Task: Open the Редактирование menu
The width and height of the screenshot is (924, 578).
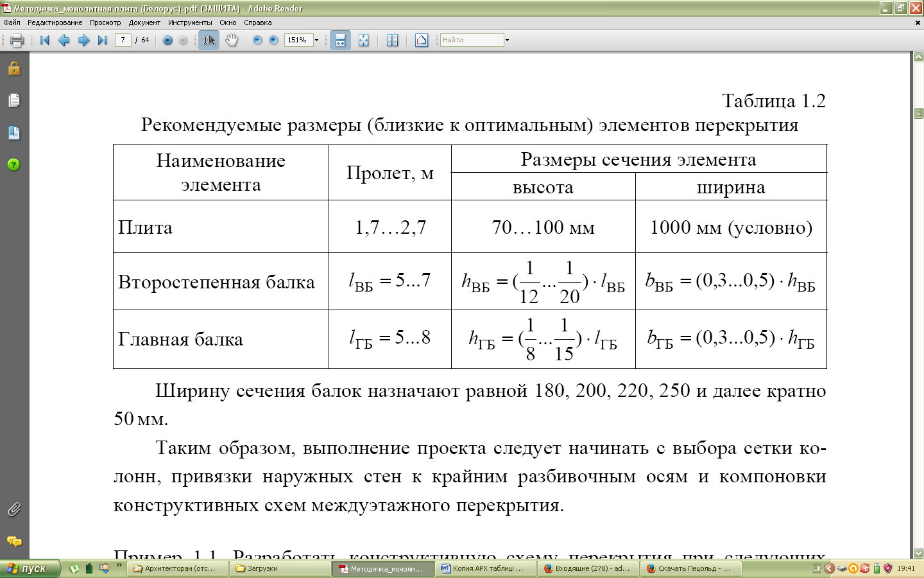Action: 55,22
